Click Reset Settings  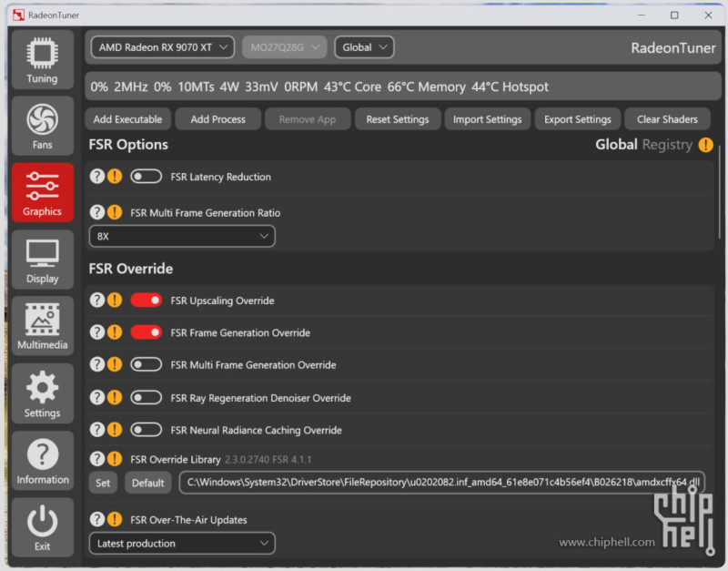click(x=398, y=119)
